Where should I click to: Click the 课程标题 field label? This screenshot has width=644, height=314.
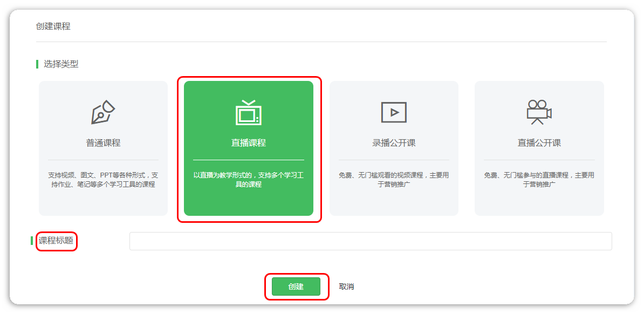[x=56, y=241]
